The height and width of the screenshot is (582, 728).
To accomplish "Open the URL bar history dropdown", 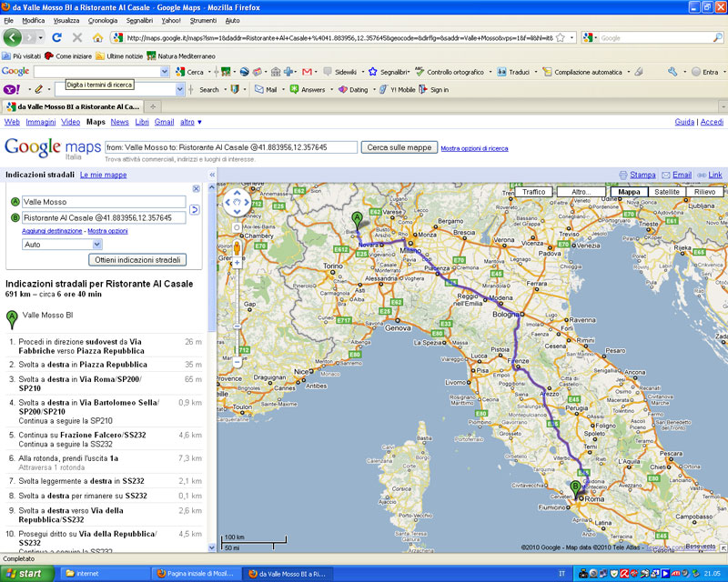I will [x=571, y=37].
